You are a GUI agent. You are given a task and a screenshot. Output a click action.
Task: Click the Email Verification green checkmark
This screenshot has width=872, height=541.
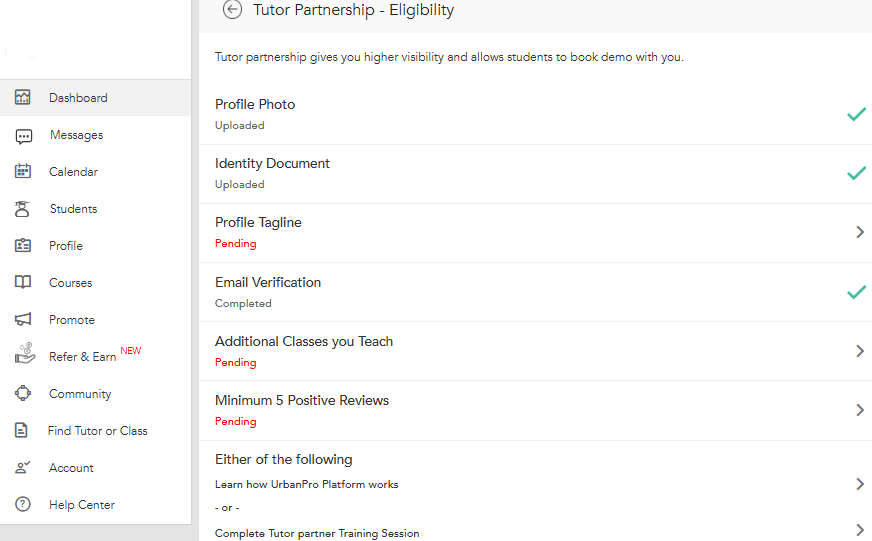pyautogui.click(x=856, y=292)
